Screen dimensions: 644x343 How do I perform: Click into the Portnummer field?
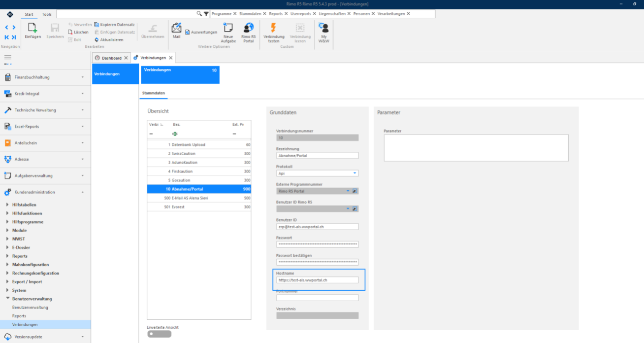click(x=318, y=298)
